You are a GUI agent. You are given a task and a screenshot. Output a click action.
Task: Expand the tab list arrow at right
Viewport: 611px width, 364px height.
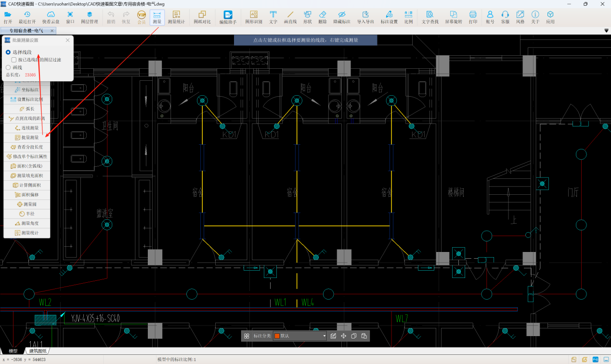(x=606, y=31)
